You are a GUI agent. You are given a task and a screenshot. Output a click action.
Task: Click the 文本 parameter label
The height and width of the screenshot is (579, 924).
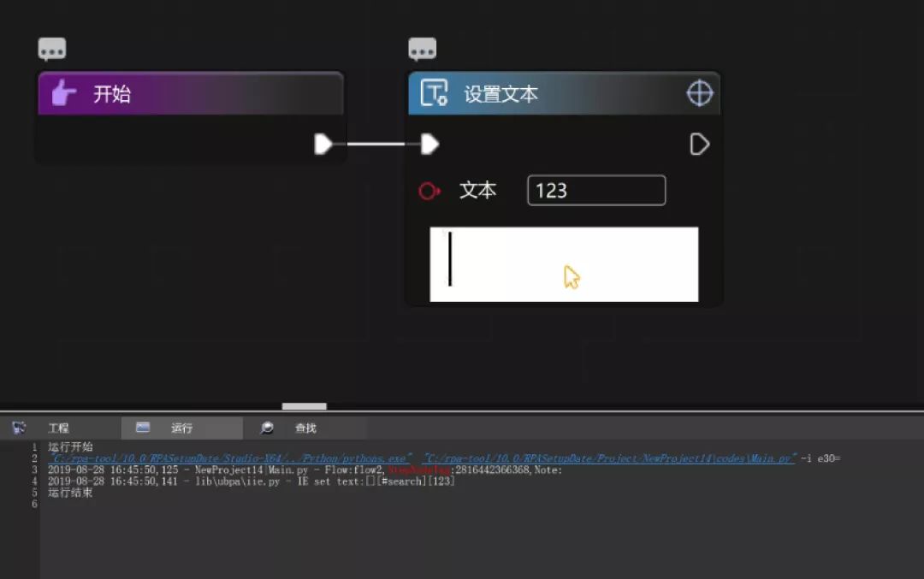(x=478, y=190)
